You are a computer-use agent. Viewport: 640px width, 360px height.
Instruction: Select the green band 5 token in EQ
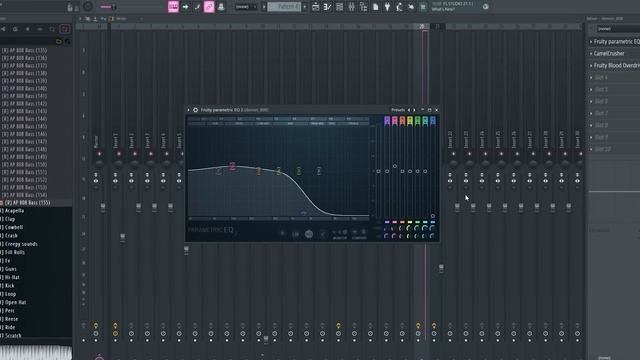point(418,120)
